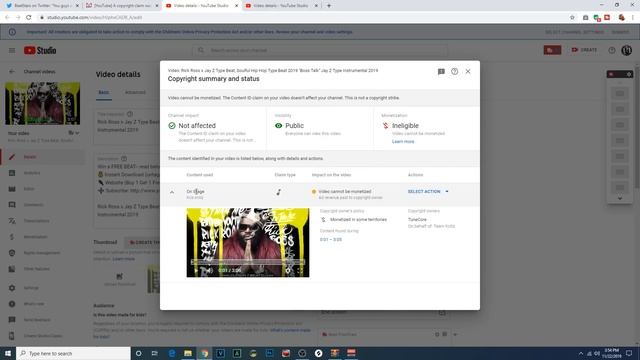Click the 0:01 – 3:05 content timestamp link
This screenshot has height=360, width=640.
click(x=331, y=240)
